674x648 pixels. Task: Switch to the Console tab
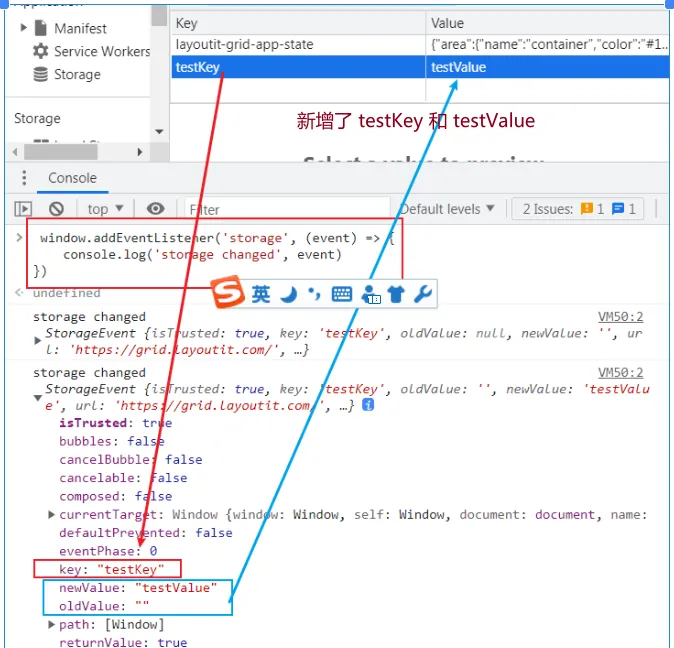coord(72,178)
